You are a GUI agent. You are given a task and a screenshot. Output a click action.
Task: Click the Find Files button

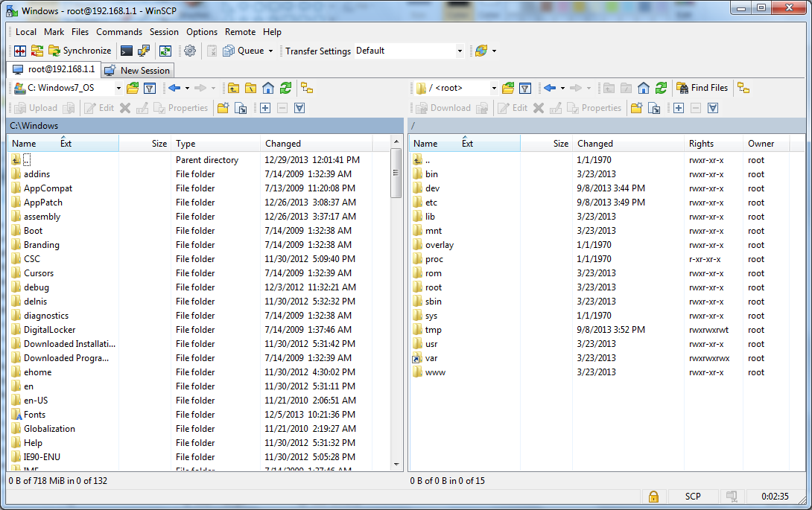click(702, 88)
